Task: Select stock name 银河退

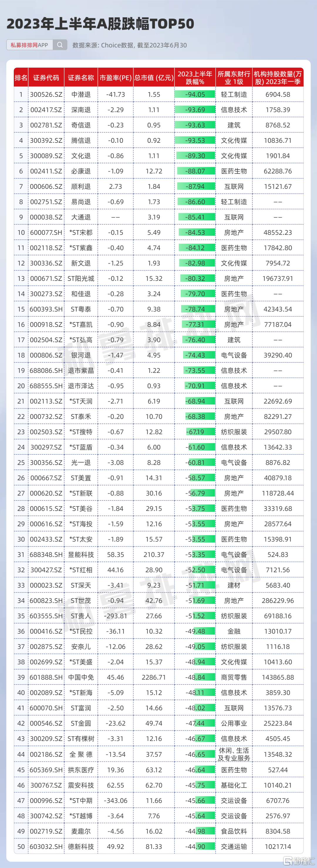Action: point(81,355)
